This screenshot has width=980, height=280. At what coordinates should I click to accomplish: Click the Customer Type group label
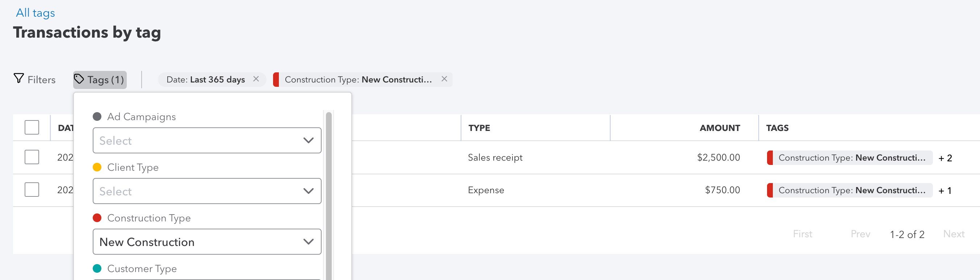click(x=142, y=268)
